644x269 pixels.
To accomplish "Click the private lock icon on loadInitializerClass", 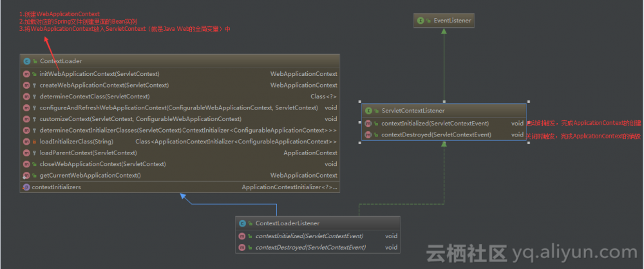I will [35, 142].
